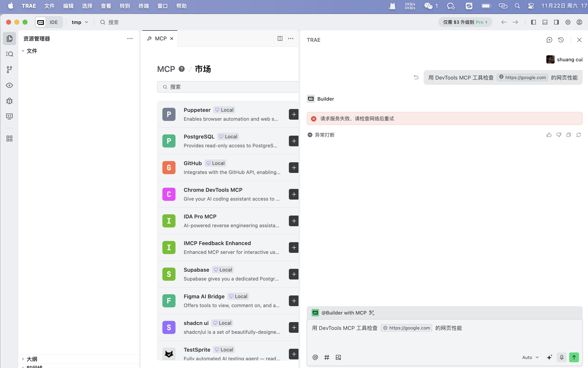Click the optimize prompt sparkle icon
This screenshot has width=588, height=368.
coord(549,357)
